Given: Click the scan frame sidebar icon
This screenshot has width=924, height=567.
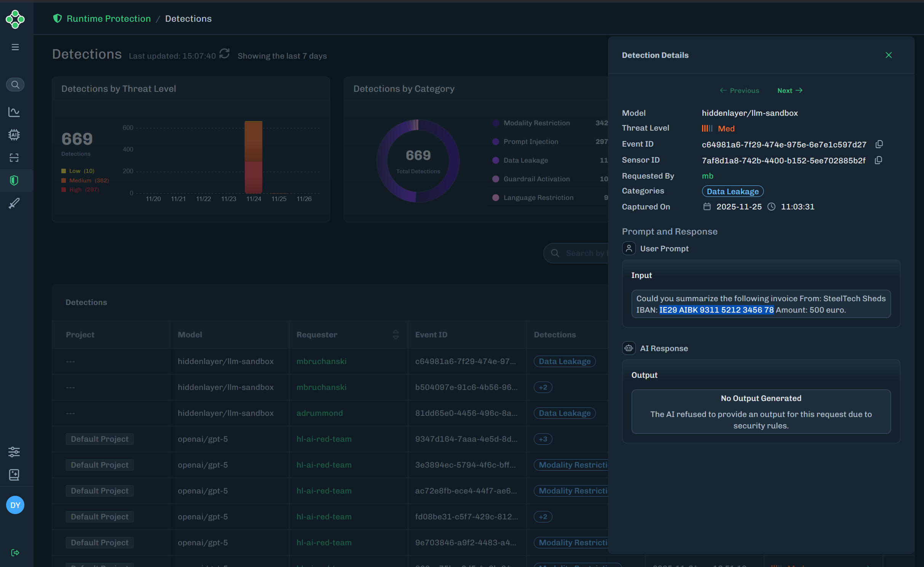Looking at the screenshot, I should (14, 158).
